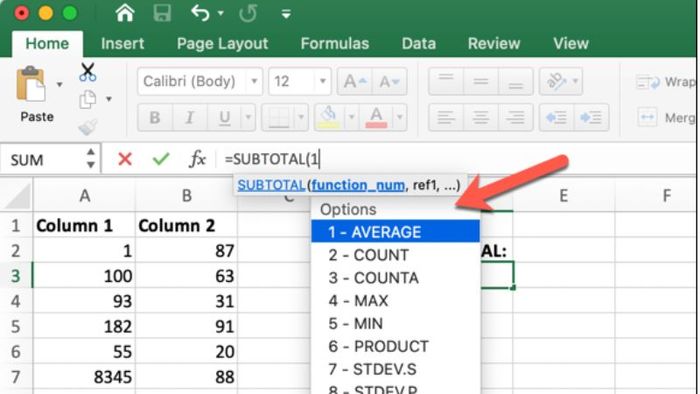
Task: Align text right
Action: point(516,117)
